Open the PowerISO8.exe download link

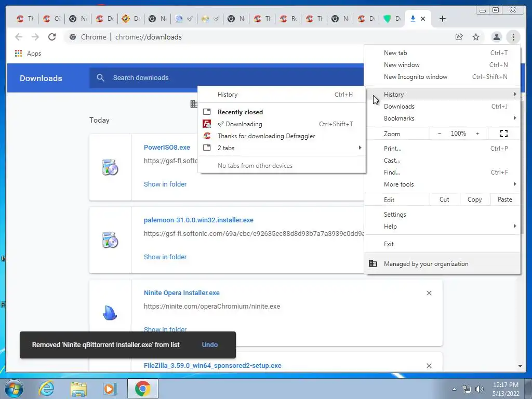click(167, 147)
